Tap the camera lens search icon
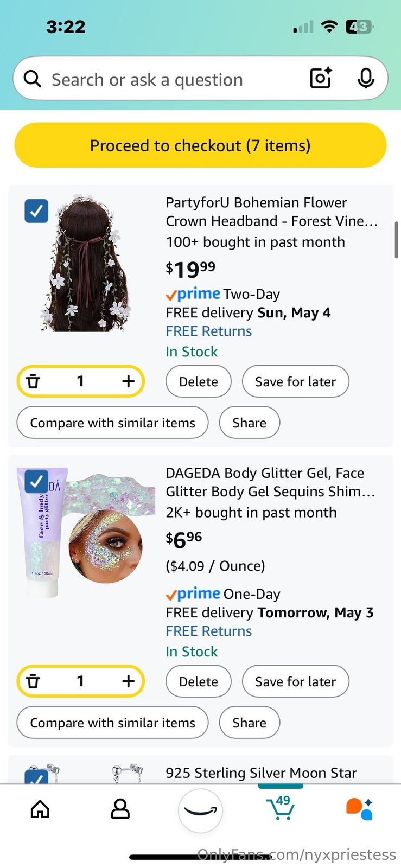The width and height of the screenshot is (401, 868). coord(321,79)
